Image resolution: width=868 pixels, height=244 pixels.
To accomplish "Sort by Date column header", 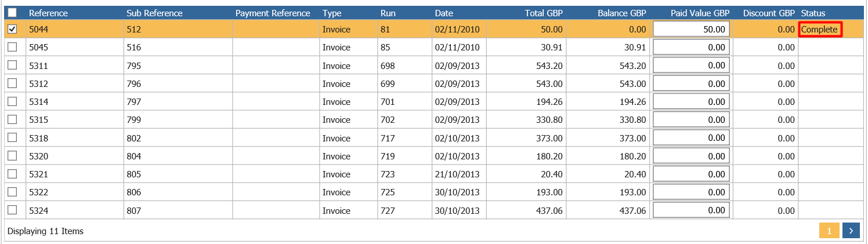I will pos(444,13).
